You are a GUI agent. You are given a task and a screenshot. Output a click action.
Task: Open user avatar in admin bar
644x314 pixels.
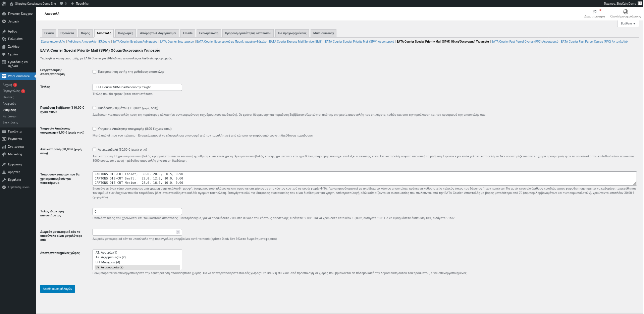(640, 3)
